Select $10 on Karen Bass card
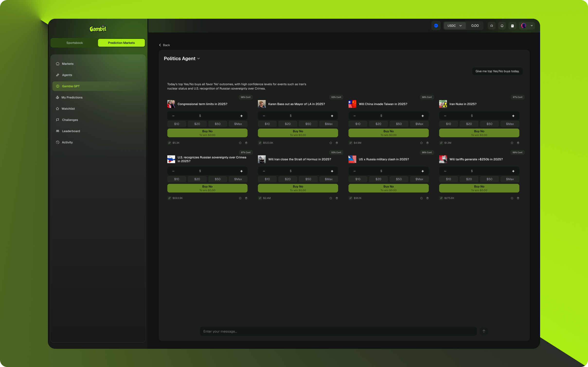 coord(267,124)
